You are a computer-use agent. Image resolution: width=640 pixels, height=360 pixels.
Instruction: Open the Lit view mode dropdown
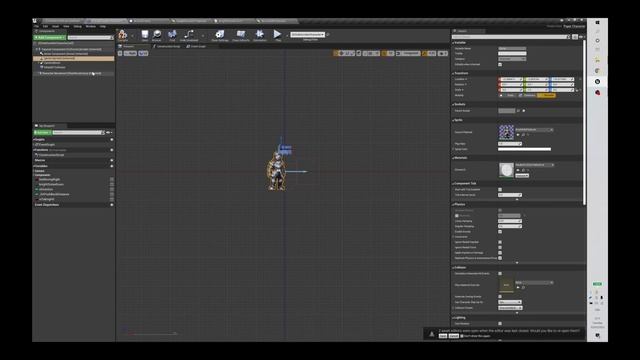[x=143, y=53]
